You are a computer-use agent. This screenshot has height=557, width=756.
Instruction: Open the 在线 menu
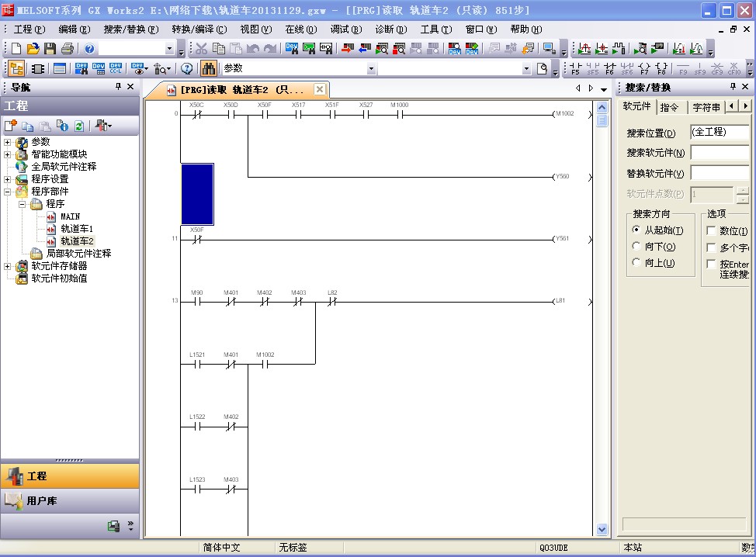300,29
